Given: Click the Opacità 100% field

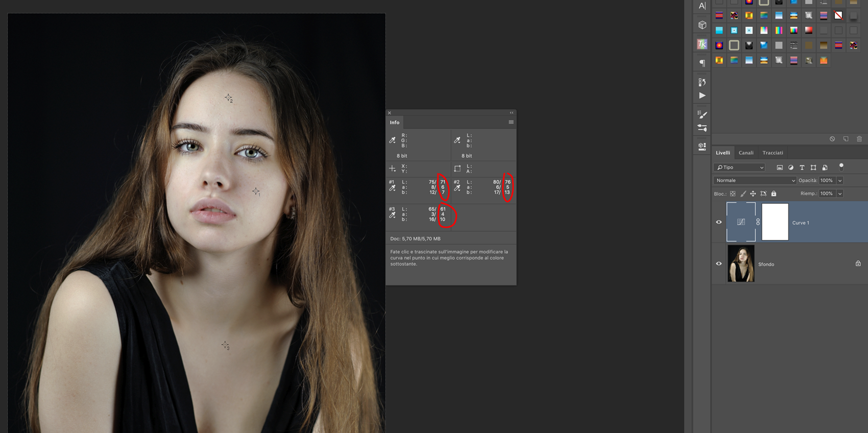Looking at the screenshot, I should pyautogui.click(x=827, y=180).
